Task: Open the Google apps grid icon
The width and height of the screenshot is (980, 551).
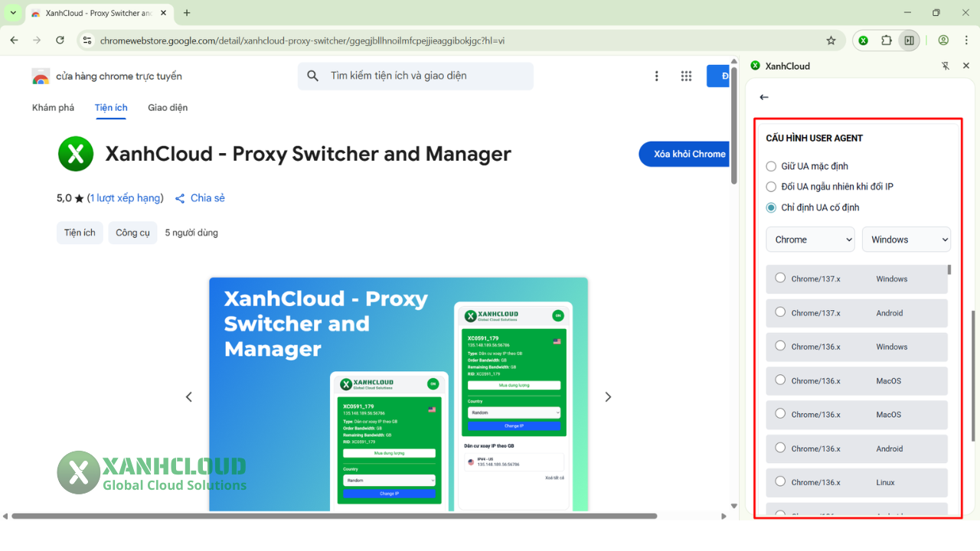Action: coord(686,76)
